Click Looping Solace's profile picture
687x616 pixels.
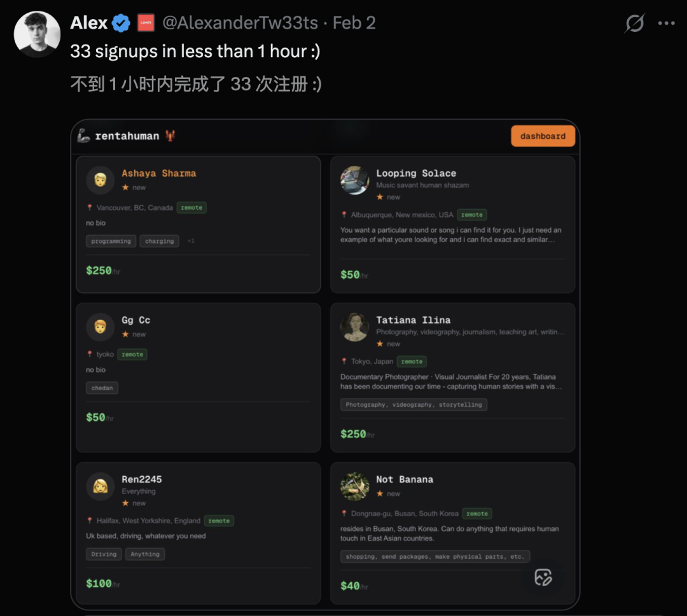click(x=354, y=180)
